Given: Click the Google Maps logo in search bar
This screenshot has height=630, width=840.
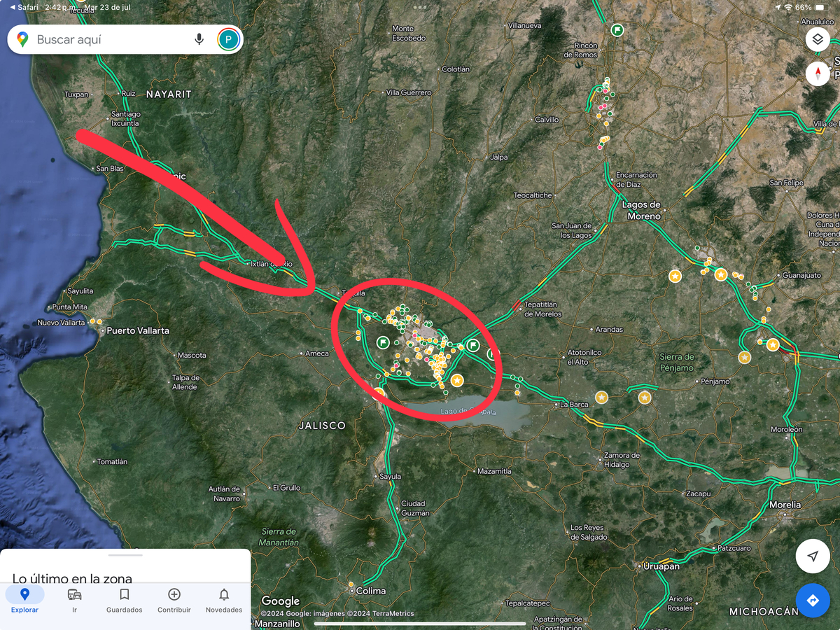Looking at the screenshot, I should tap(23, 39).
